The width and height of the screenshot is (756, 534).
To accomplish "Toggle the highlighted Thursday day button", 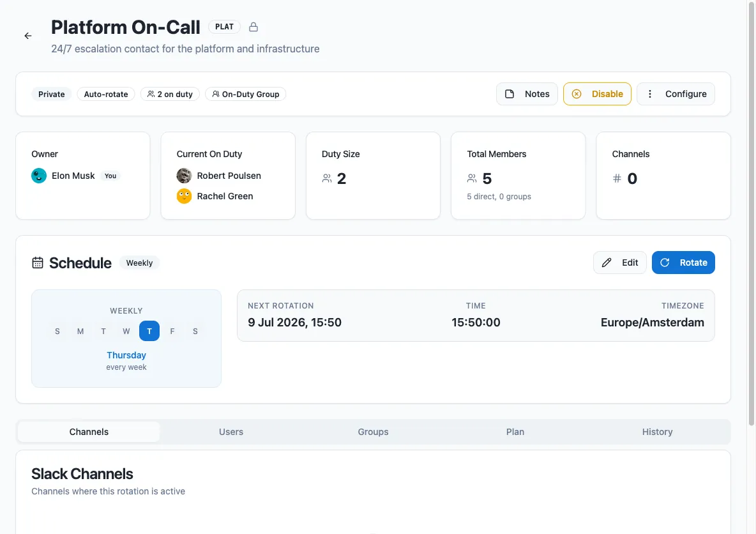I will (x=149, y=331).
